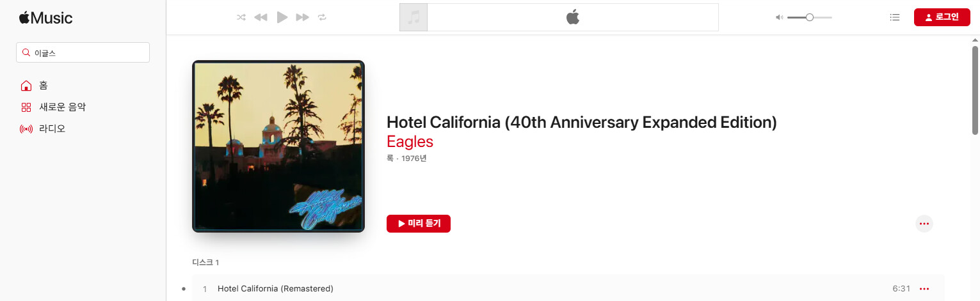Mute using the speaker volume icon
Viewport: 980px width, 301px height.
(779, 17)
